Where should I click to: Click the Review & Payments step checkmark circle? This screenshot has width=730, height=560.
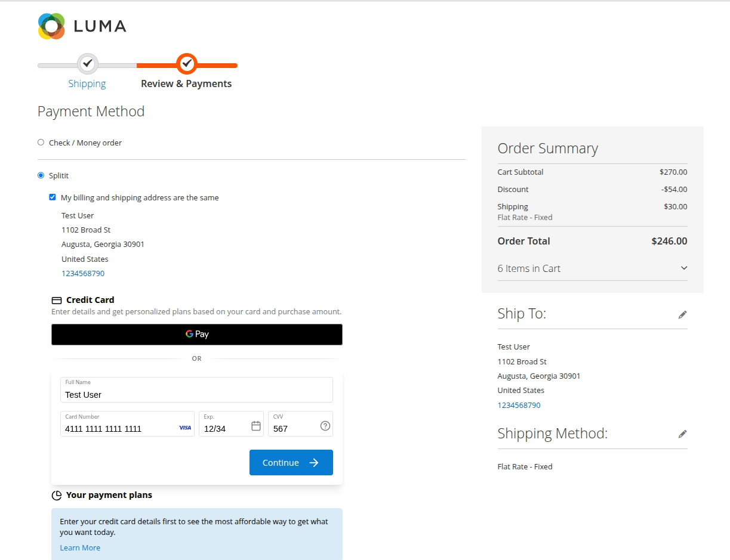187,63
